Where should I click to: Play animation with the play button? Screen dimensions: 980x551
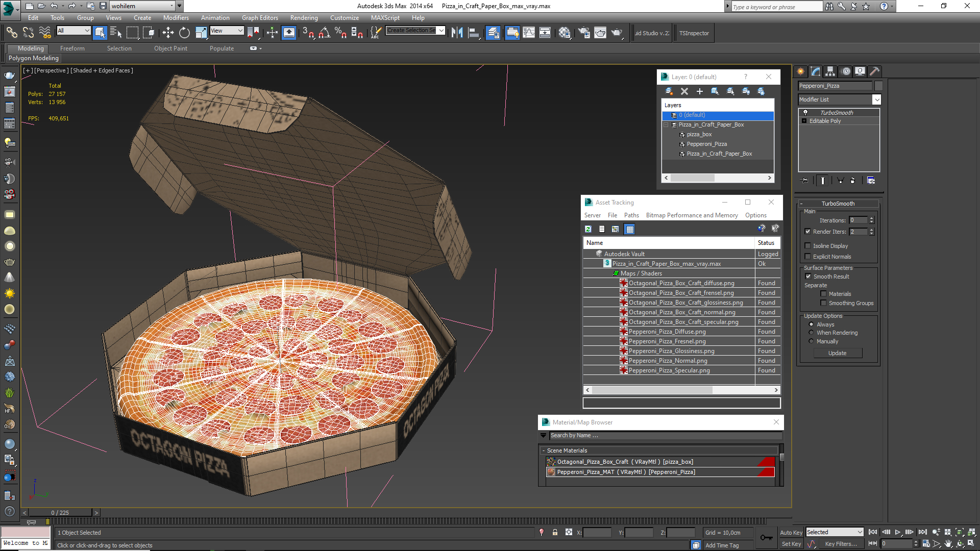(897, 532)
